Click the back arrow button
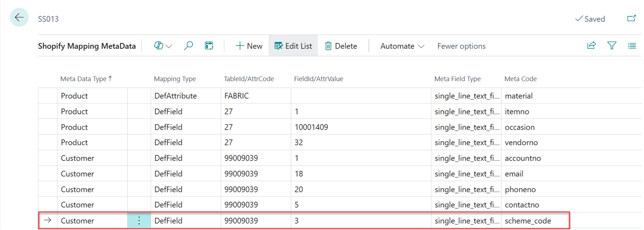 pos(19,18)
